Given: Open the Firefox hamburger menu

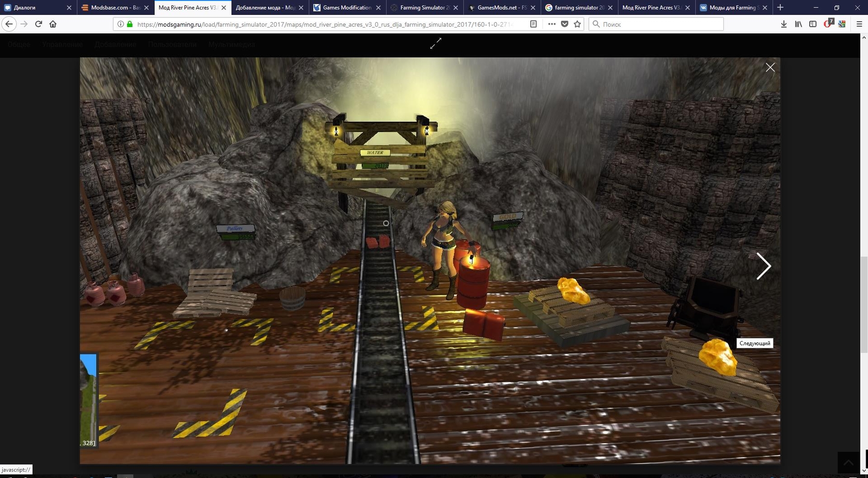Looking at the screenshot, I should (859, 24).
